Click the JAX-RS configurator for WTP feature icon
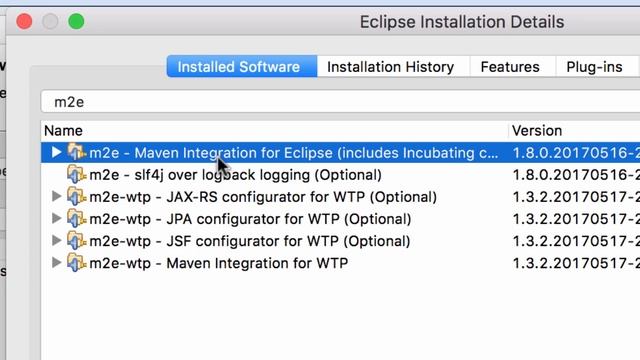This screenshot has width=640, height=360. [76, 196]
